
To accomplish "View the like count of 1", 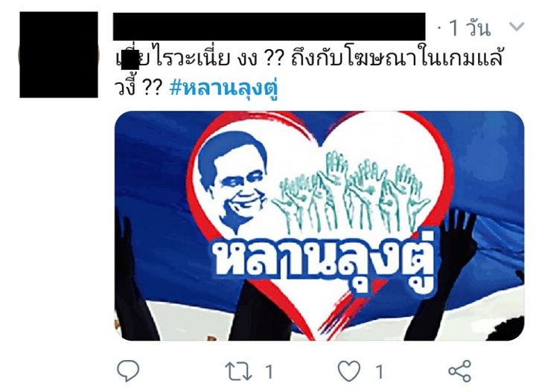I will click(380, 372).
